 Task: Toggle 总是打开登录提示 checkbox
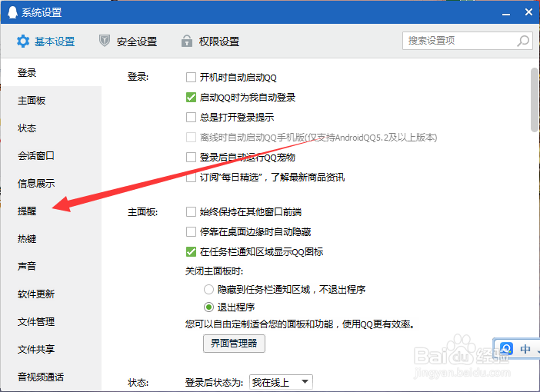tap(191, 118)
